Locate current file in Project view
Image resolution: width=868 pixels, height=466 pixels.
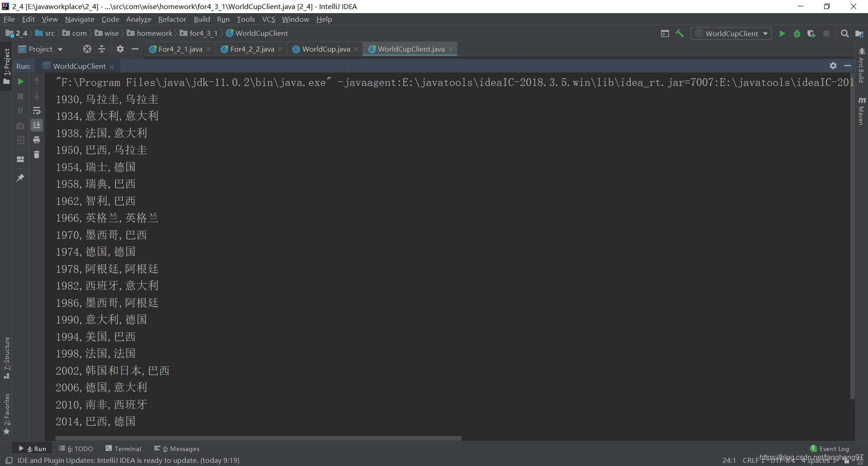pos(87,49)
